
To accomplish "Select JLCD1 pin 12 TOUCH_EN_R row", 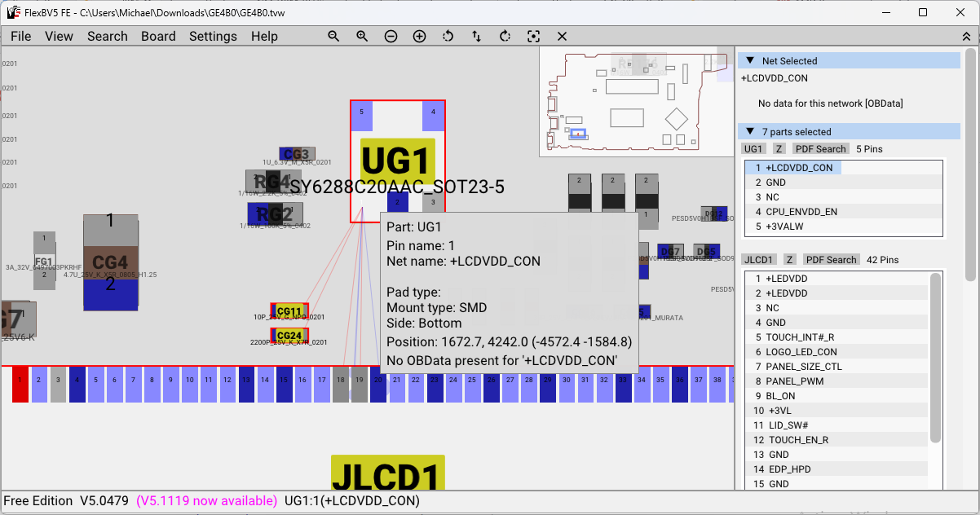I will (x=837, y=440).
